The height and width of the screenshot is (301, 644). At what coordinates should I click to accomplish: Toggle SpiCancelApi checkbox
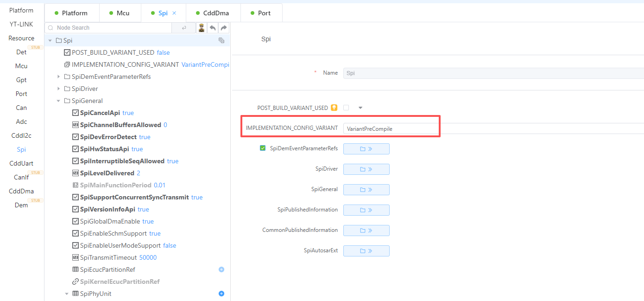76,113
